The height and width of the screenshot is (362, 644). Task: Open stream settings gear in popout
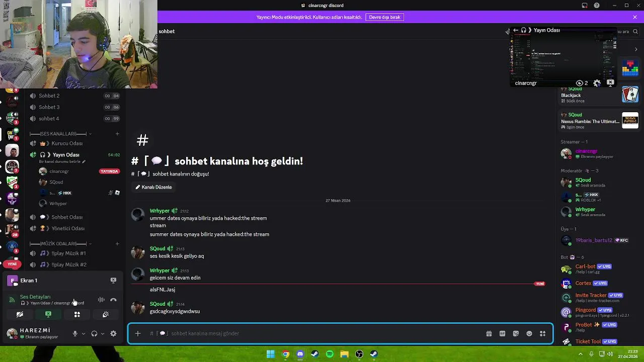(597, 83)
